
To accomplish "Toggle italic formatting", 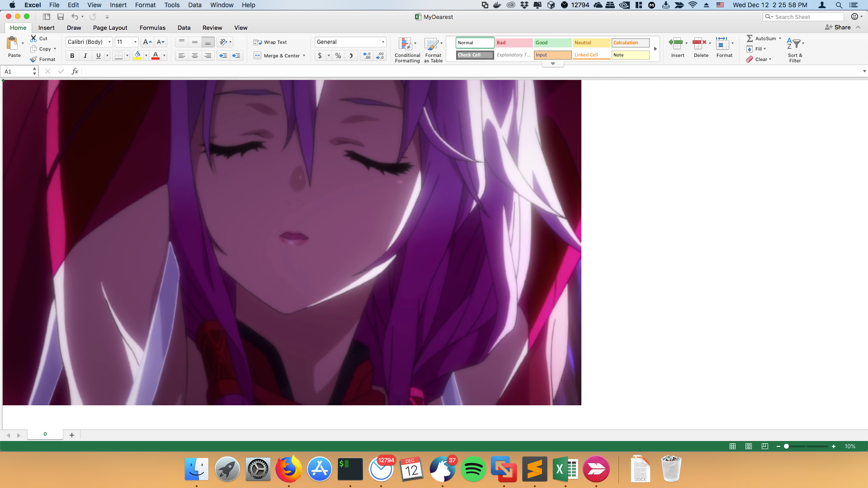I will [85, 56].
